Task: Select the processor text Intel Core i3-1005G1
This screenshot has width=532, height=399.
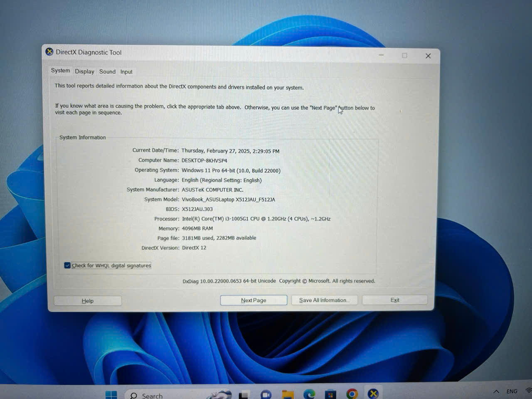Action: [256, 219]
